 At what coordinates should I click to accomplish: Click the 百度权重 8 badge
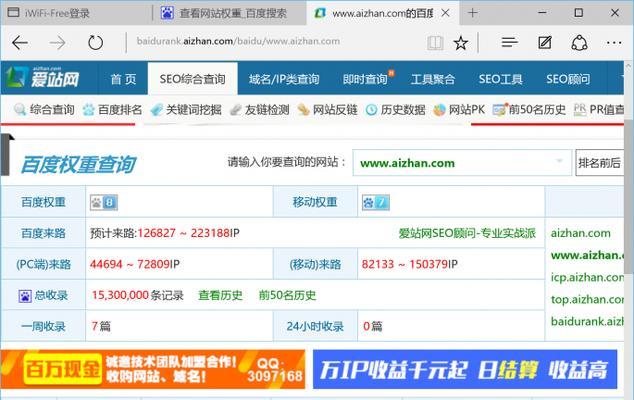click(104, 202)
